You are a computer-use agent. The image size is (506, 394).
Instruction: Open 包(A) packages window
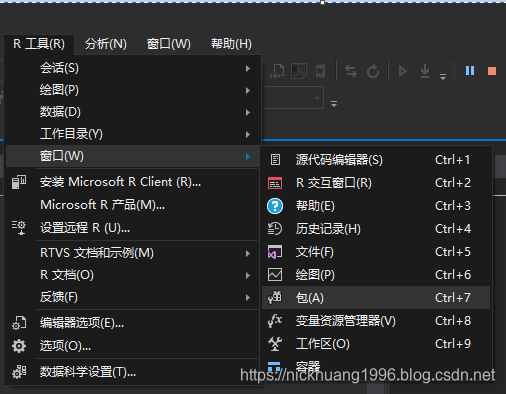[376, 298]
